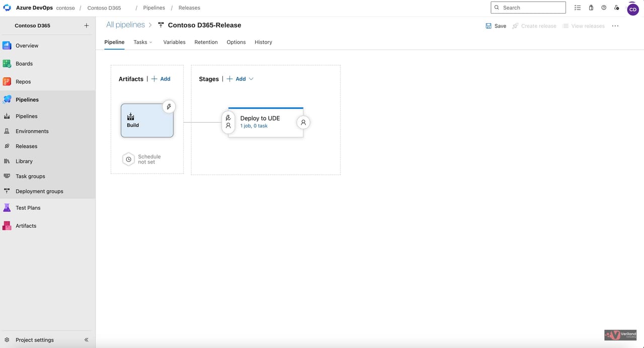Open the Test Plans flask icon
The image size is (644, 348).
[x=7, y=208]
